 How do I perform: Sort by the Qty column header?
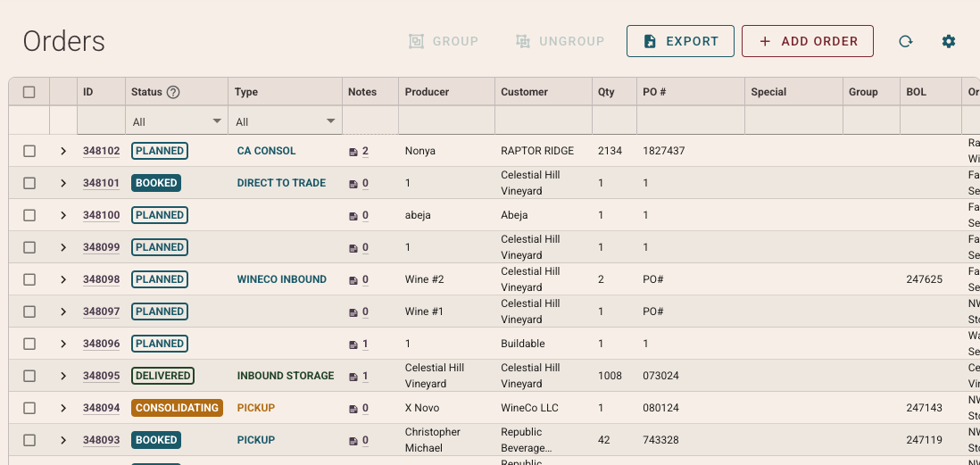point(606,92)
